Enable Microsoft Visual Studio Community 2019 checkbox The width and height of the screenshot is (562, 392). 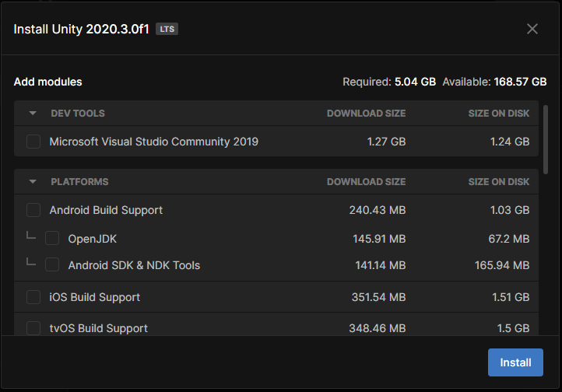[x=33, y=142]
